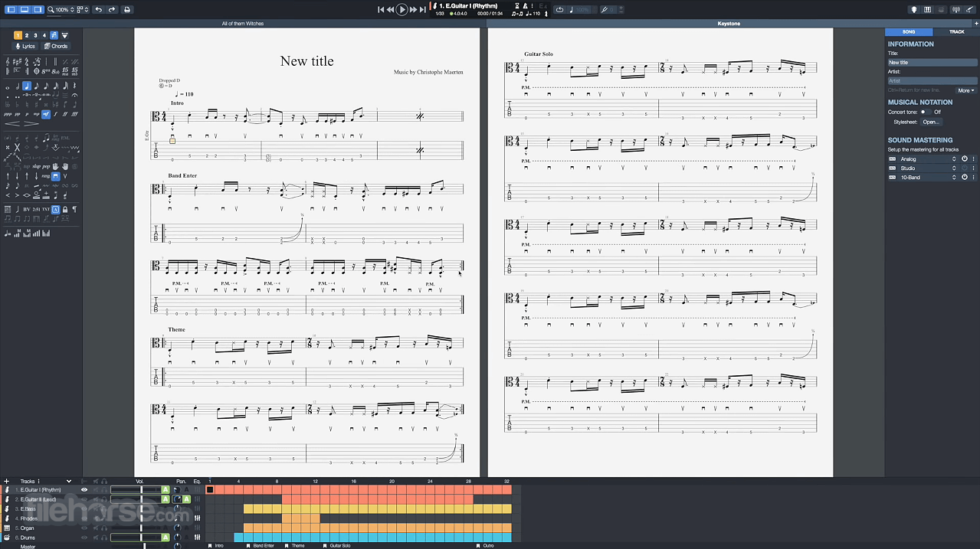
Task: Click the Organ track pan knob
Action: [178, 528]
